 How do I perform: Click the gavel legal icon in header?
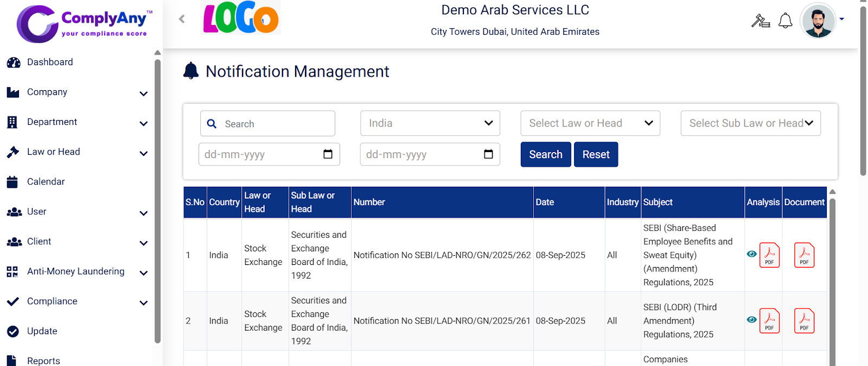(x=760, y=21)
